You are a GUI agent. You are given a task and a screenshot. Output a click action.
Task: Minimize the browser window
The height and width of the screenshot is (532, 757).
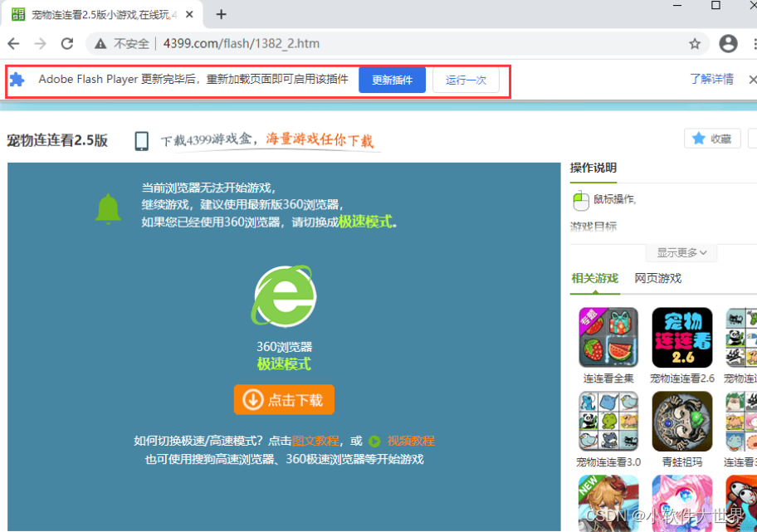coord(677,5)
